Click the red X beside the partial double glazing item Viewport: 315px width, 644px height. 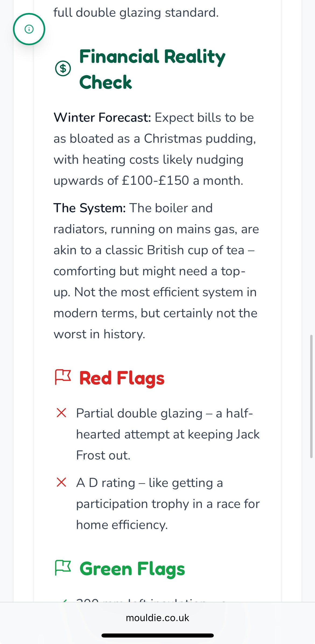point(61,413)
